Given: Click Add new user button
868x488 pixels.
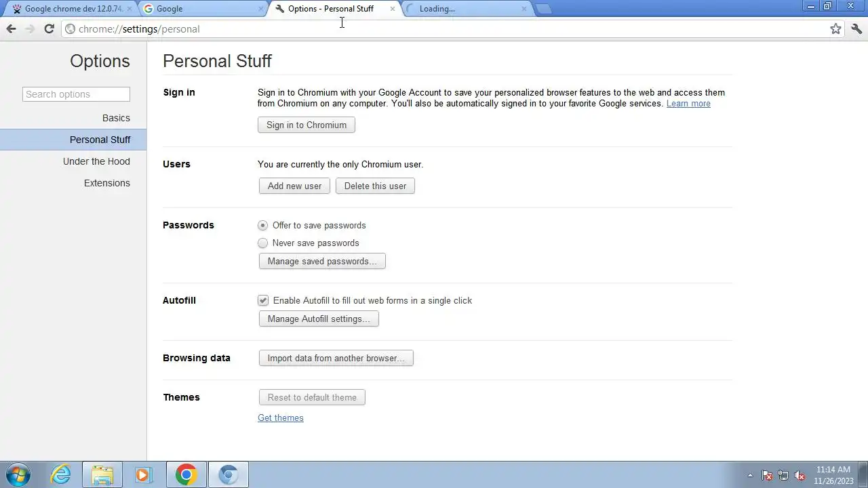Looking at the screenshot, I should click(294, 186).
